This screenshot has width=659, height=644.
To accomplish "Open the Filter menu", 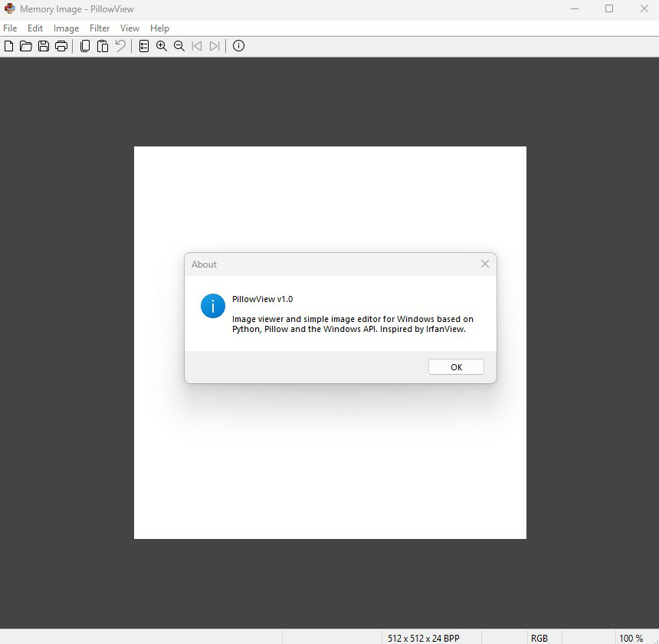I will pyautogui.click(x=100, y=28).
